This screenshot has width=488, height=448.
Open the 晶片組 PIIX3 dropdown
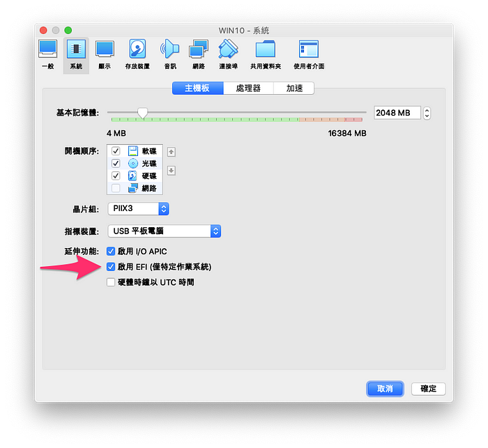click(x=139, y=208)
